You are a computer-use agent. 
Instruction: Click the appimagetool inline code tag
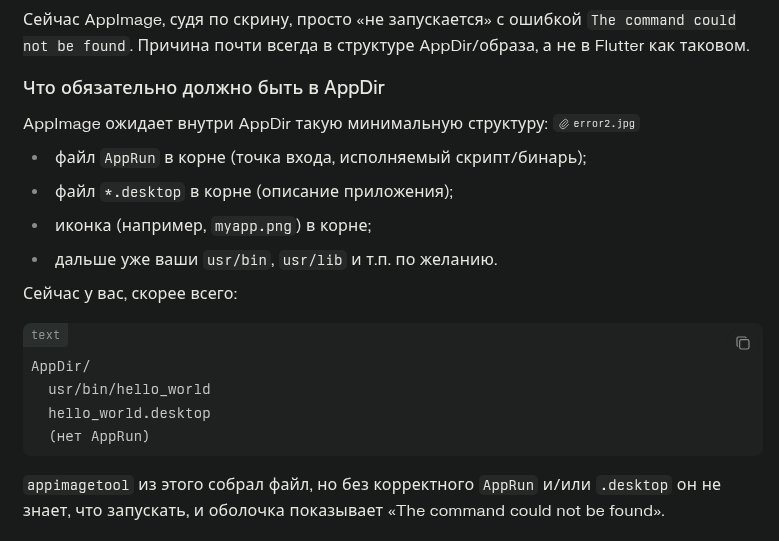click(78, 485)
